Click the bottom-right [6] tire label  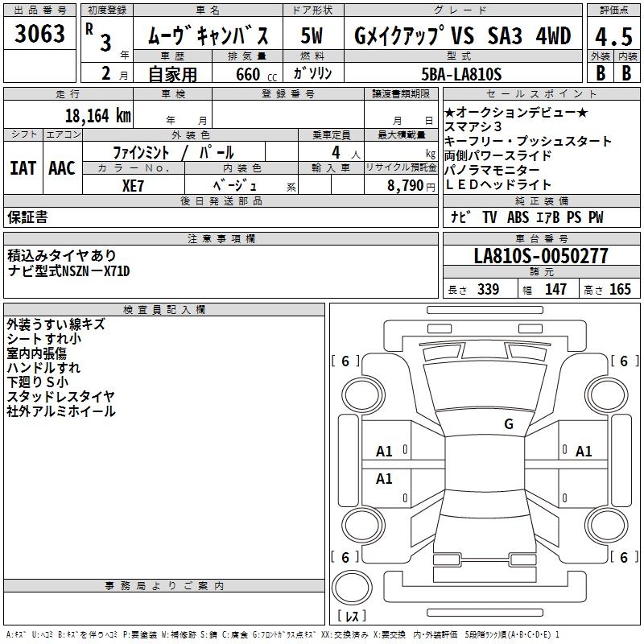coord(623,557)
